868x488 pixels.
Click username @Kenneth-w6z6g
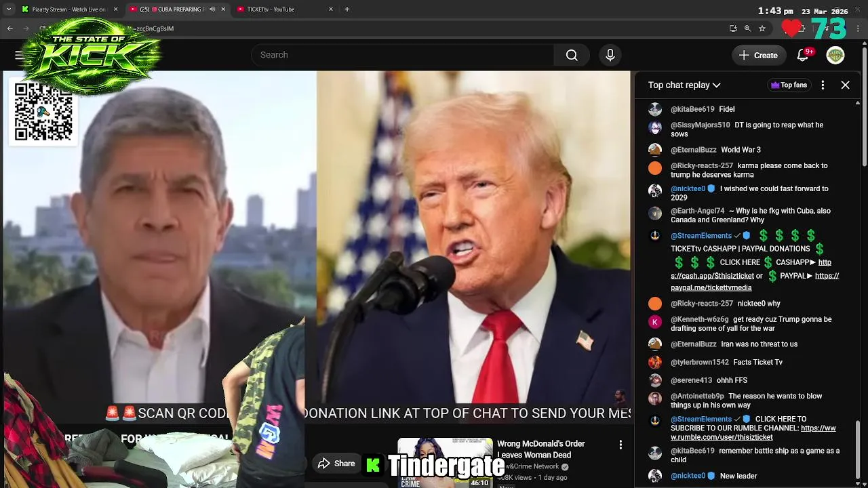coord(700,319)
